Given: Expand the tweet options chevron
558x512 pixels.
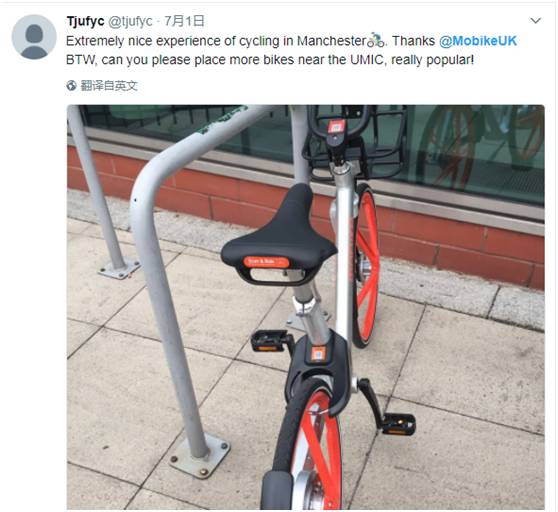Looking at the screenshot, I should click(536, 21).
